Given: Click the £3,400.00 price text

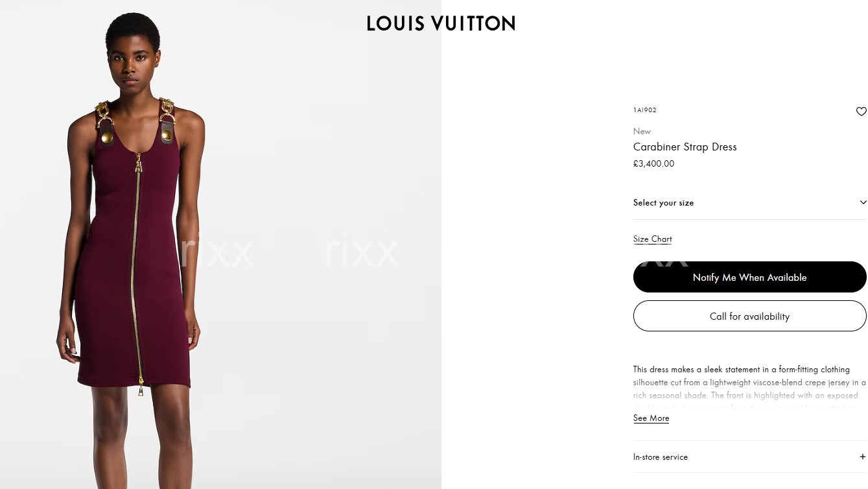Looking at the screenshot, I should tap(653, 164).
